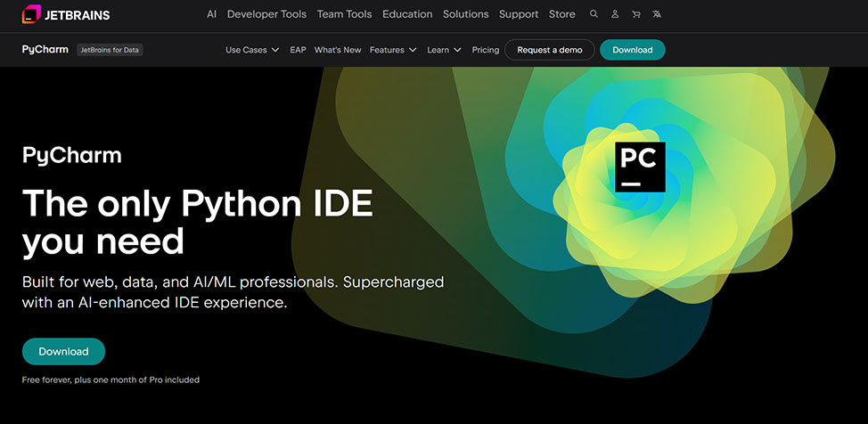Open the language selector icon
Screen dimensions: 868x424
pyautogui.click(x=657, y=14)
